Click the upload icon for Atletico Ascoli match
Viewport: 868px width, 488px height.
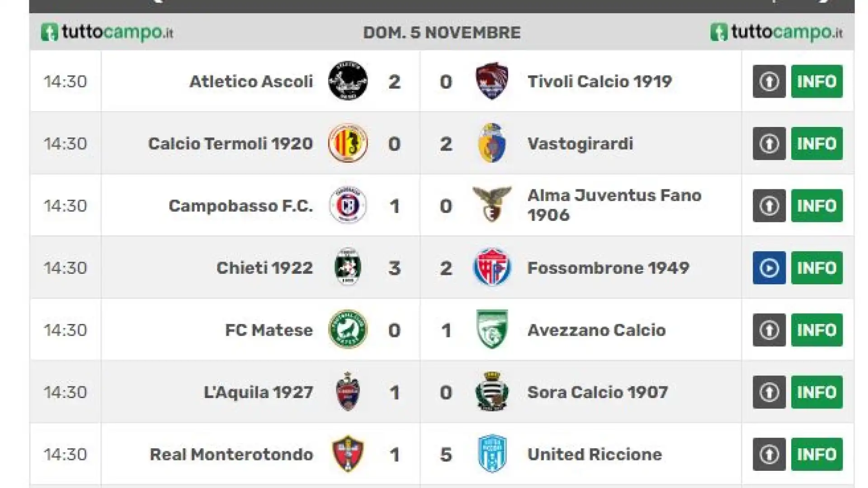[769, 81]
